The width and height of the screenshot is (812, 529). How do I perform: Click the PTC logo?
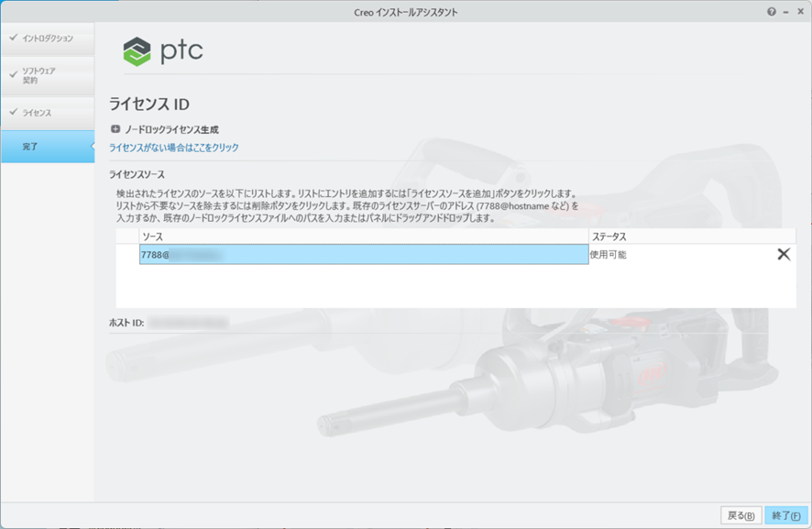tap(163, 51)
